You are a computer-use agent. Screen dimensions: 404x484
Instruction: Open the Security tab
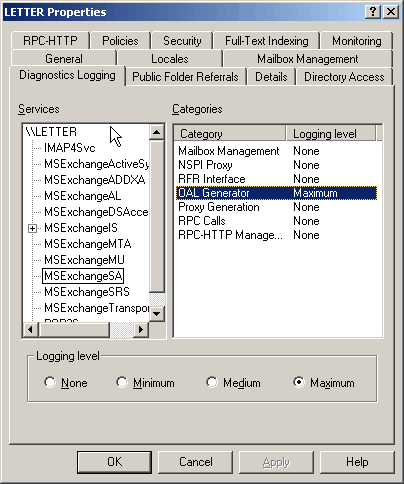click(x=182, y=41)
